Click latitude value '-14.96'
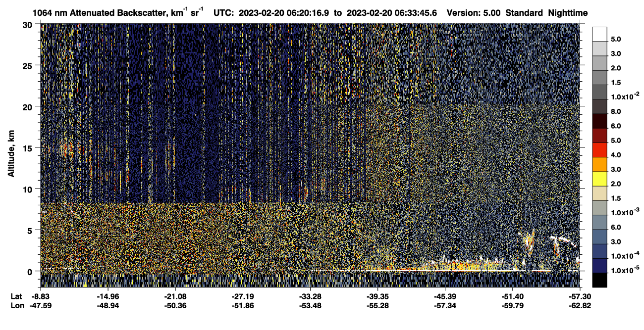644x330 pixels. 108,296
